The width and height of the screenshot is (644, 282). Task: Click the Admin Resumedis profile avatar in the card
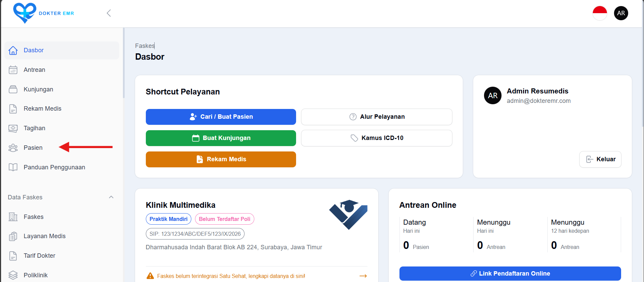tap(493, 95)
